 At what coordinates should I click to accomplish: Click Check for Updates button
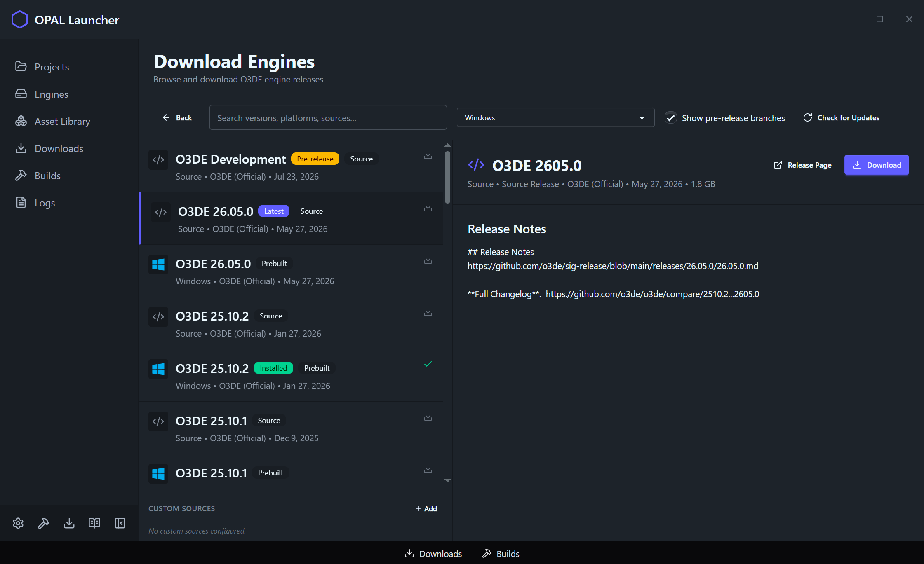coord(841,118)
